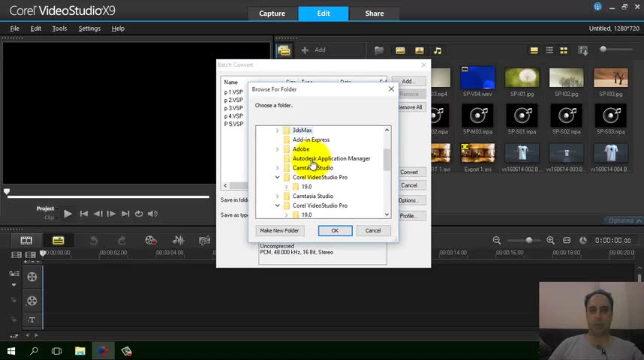Switch library to list view
This screenshot has height=360, width=644.
coord(549,50)
